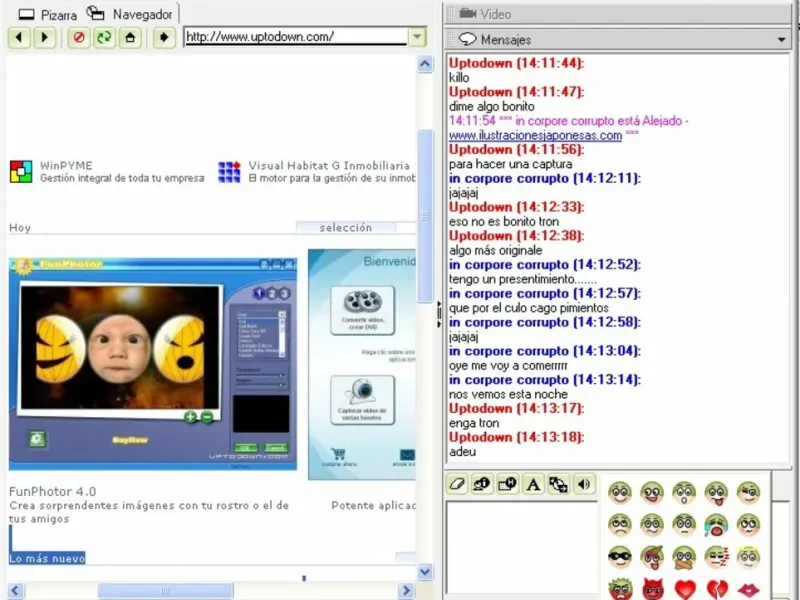Image resolution: width=800 pixels, height=600 pixels.
Task: Open www.ilustracionesjaponesas.com link in chat
Action: pos(535,136)
